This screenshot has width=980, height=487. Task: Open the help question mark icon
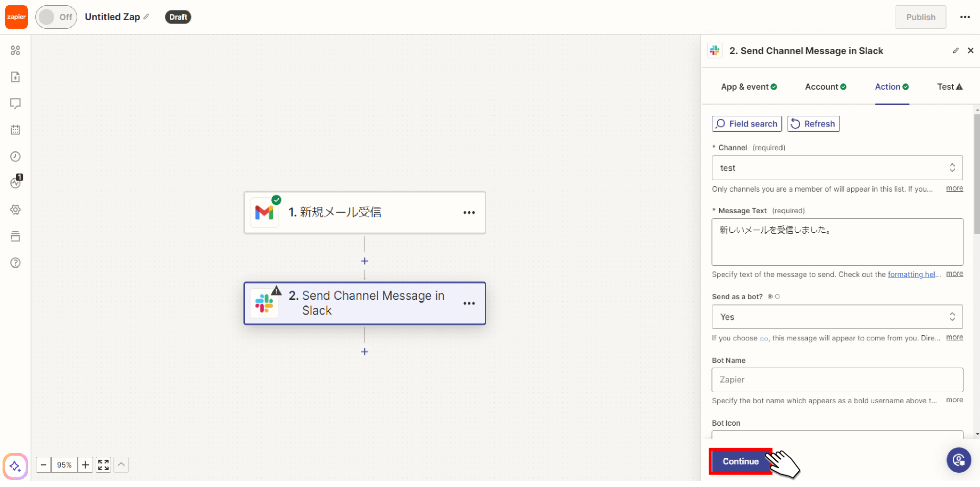click(15, 263)
